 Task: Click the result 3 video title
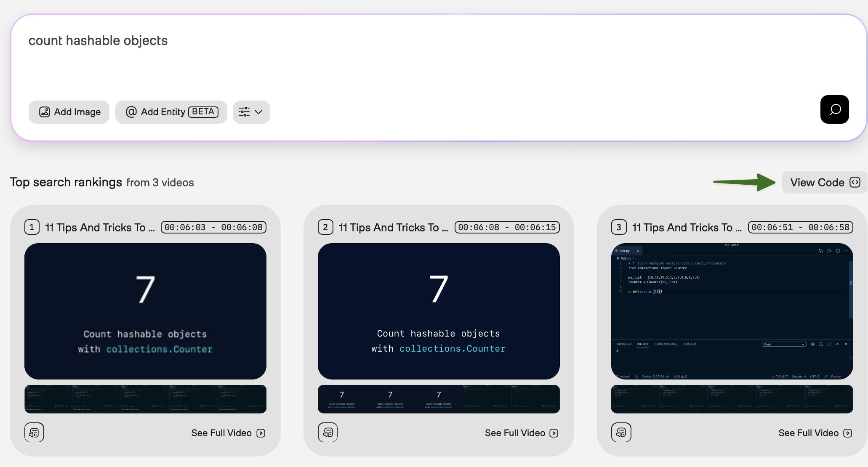687,228
